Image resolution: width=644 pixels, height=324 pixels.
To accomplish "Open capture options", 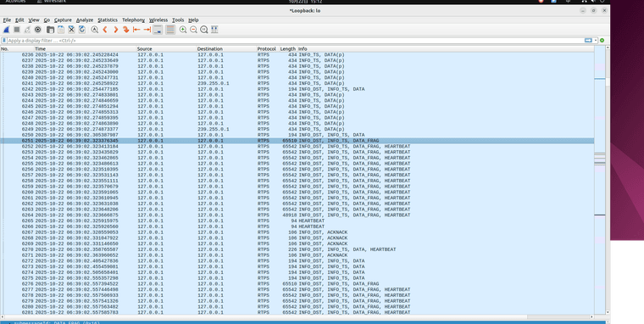I will [38, 30].
